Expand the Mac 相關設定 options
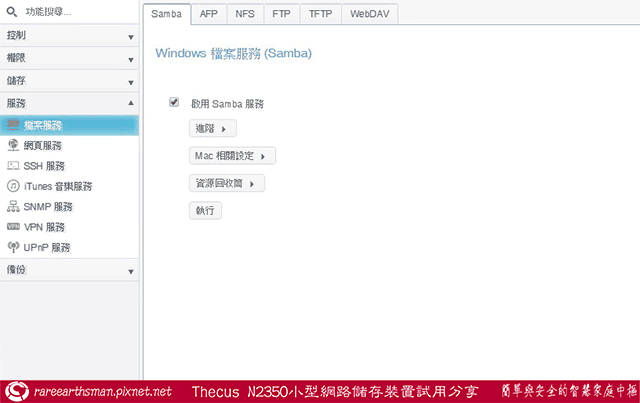640x403 pixels. pyautogui.click(x=232, y=156)
